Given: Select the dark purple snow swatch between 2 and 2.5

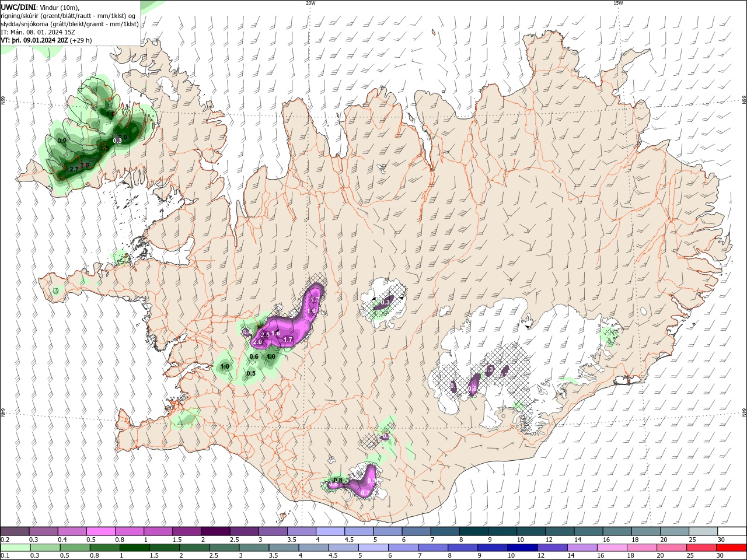Looking at the screenshot, I should (x=215, y=531).
